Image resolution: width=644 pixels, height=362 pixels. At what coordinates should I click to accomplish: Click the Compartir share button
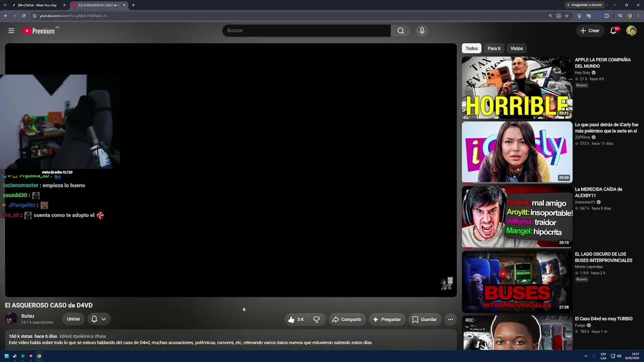(347, 319)
